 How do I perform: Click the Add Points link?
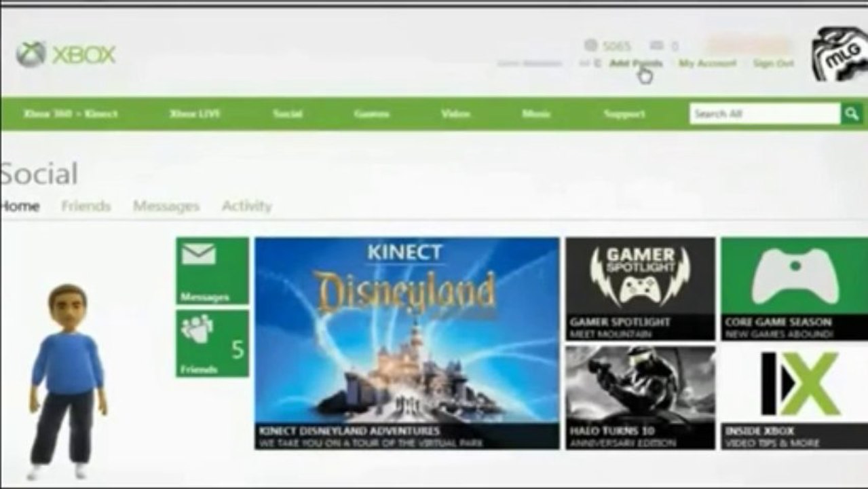636,63
